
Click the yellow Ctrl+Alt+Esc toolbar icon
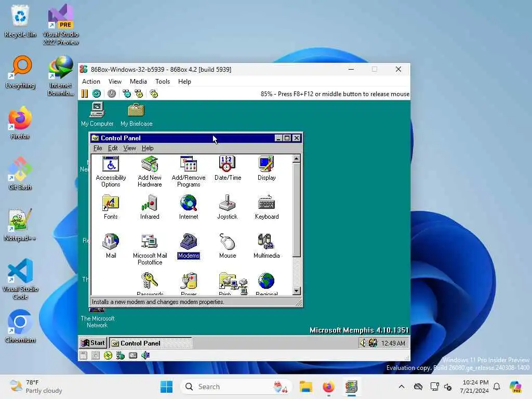coord(139,94)
